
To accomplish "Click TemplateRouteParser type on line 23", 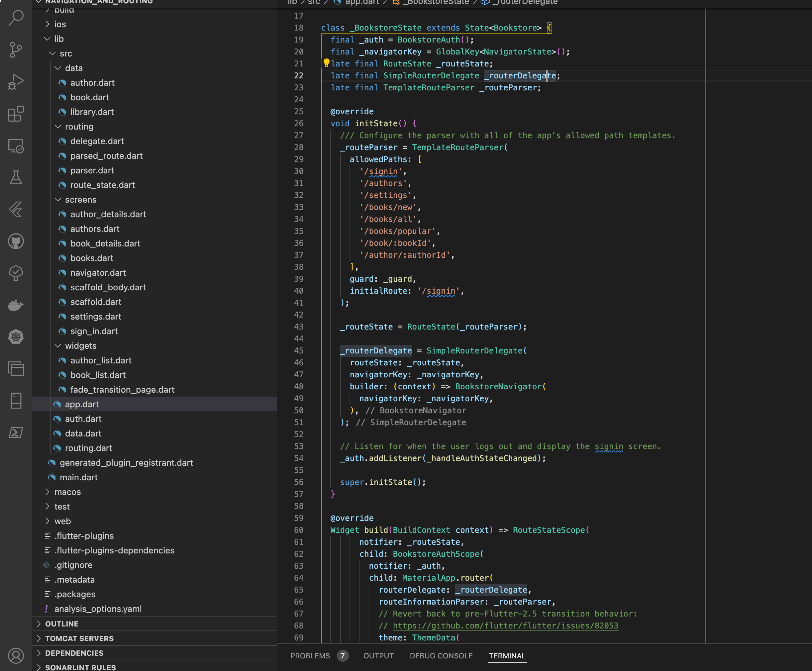I will point(429,88).
